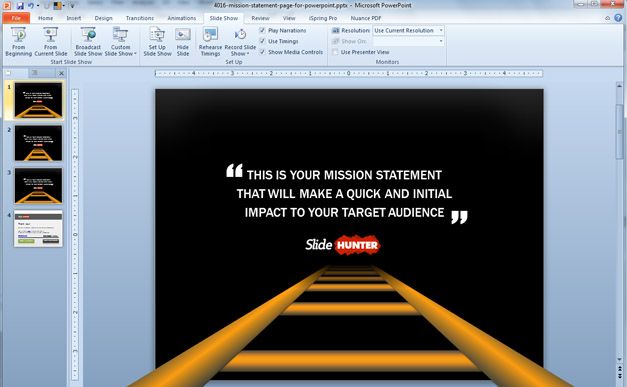627x387 pixels.
Task: Open PowerPoint Help question mark icon
Action: [x=619, y=18]
